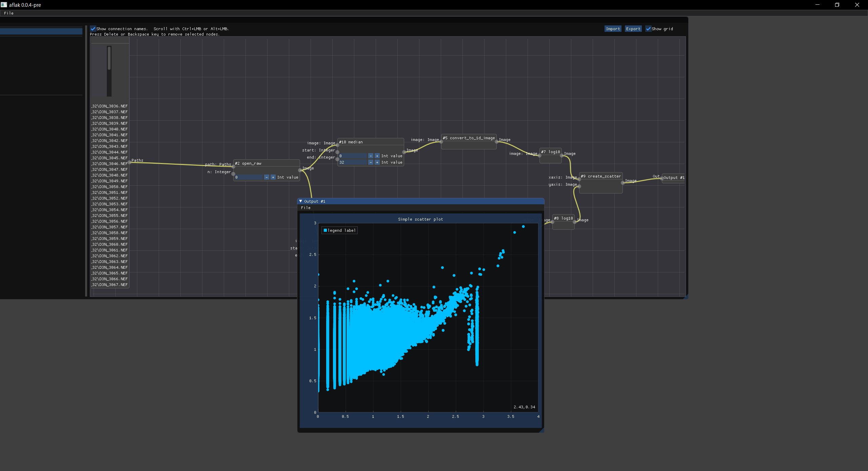Click the Export button
This screenshot has width=868, height=471.
click(633, 29)
